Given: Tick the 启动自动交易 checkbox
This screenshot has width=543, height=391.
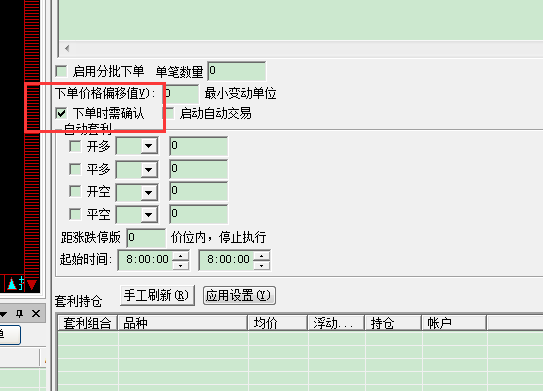Looking at the screenshot, I should tap(169, 113).
